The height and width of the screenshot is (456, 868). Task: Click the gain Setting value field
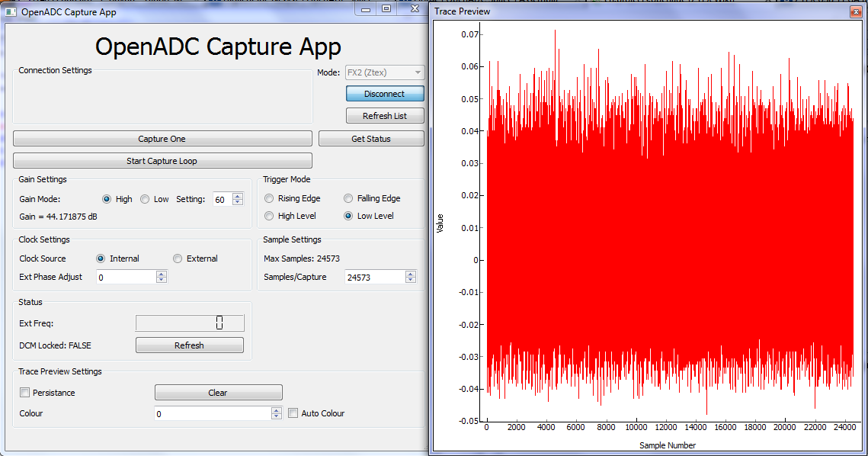point(222,199)
